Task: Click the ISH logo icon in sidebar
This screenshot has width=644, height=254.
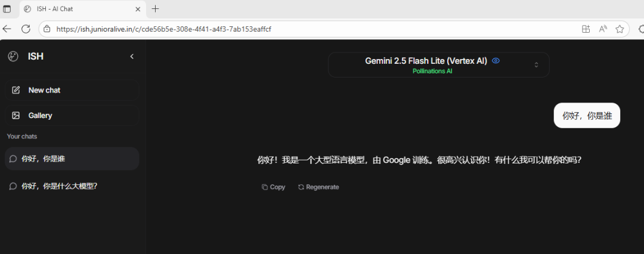Action: click(13, 56)
